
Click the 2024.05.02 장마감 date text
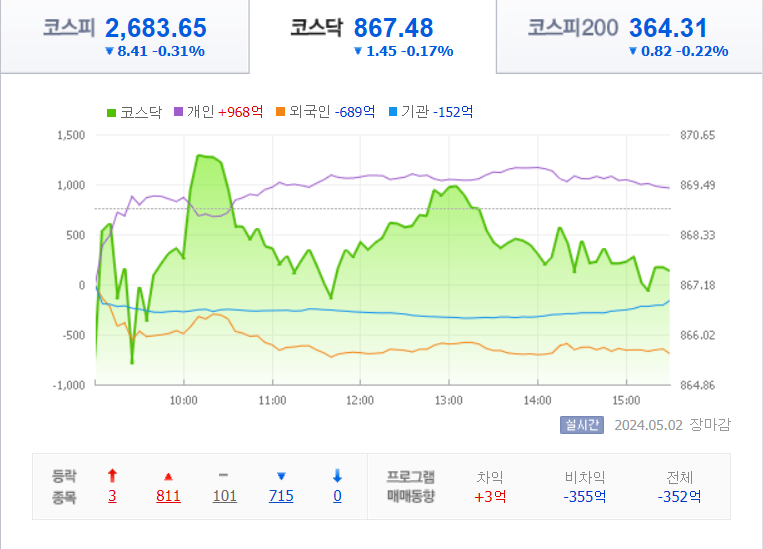pos(672,425)
